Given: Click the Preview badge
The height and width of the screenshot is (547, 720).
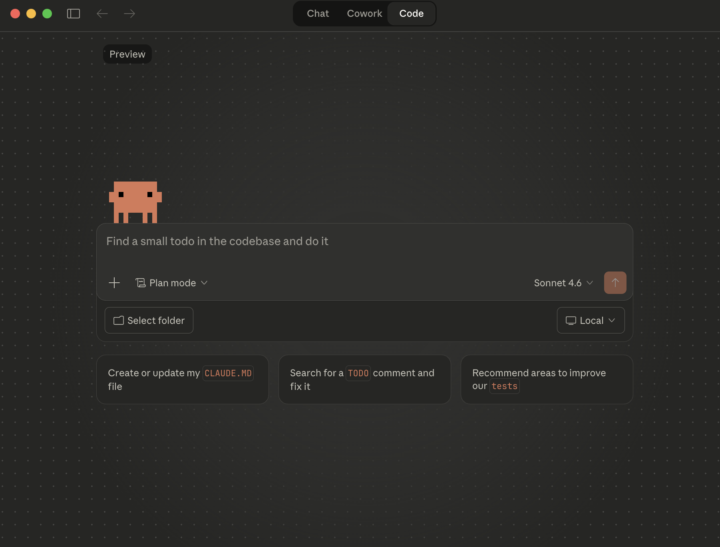Looking at the screenshot, I should tap(127, 54).
